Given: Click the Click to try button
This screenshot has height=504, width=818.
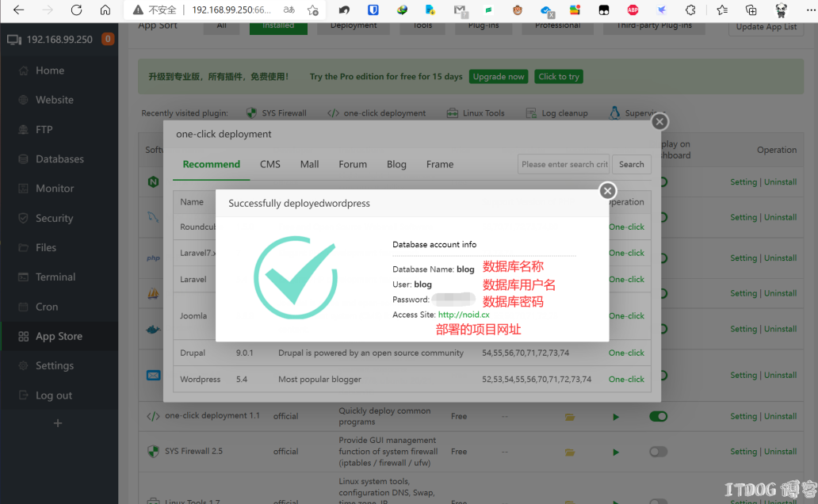Looking at the screenshot, I should (x=559, y=77).
